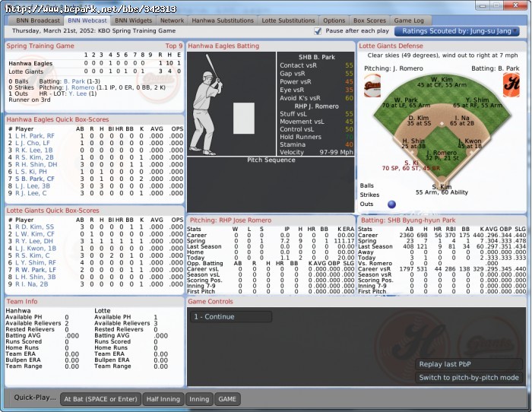
Task: Open pitcher J. Romero link in game summary
Action: point(80,87)
